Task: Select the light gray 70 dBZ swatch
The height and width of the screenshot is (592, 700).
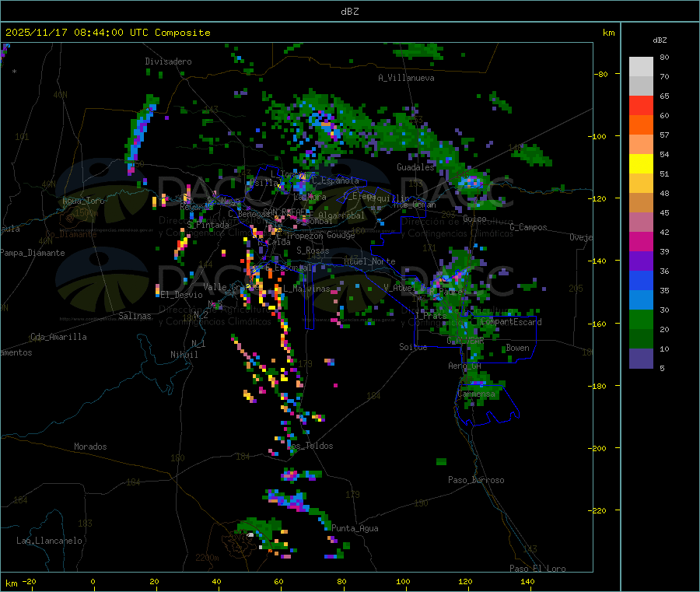Action: coord(641,86)
